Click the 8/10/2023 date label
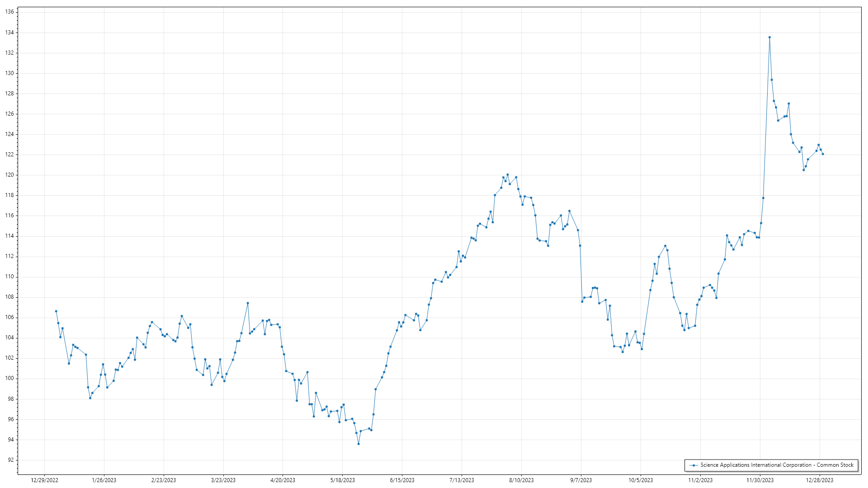The image size is (868, 488). pyautogui.click(x=521, y=480)
